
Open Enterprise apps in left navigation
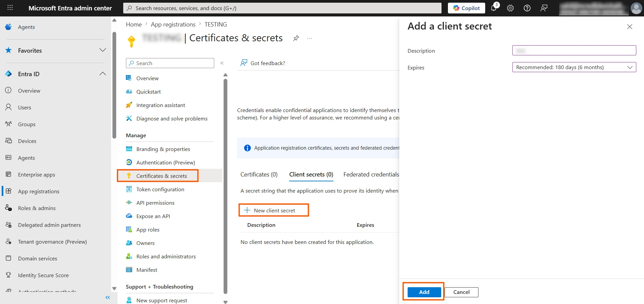(36, 174)
